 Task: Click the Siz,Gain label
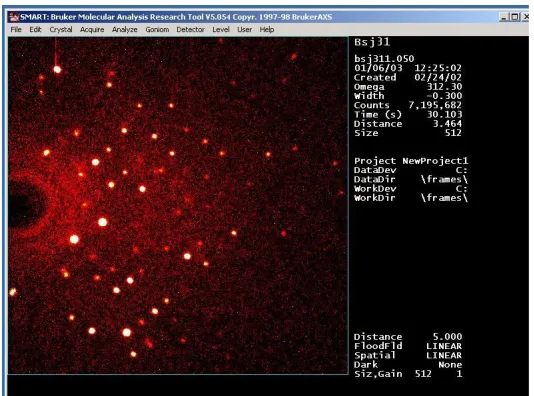378,374
